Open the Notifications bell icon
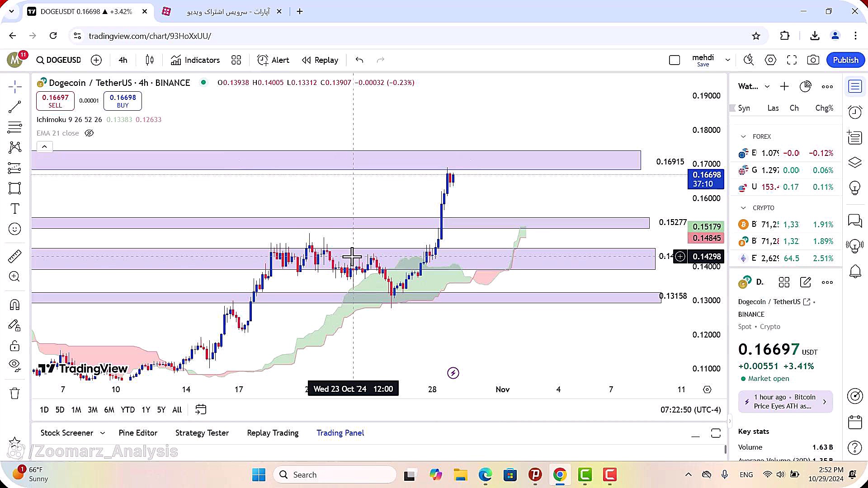Image resolution: width=868 pixels, height=488 pixels. click(855, 272)
